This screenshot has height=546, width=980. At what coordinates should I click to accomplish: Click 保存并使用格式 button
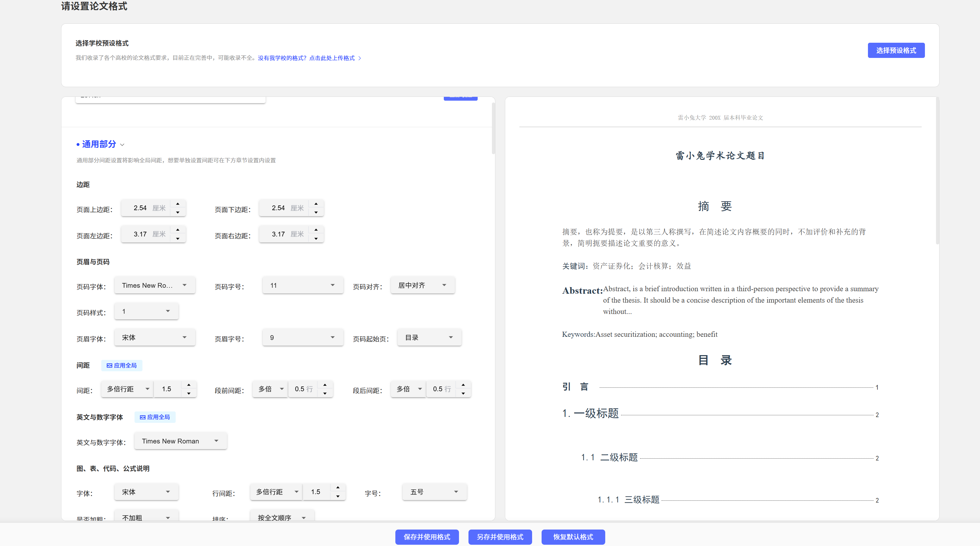[x=426, y=537]
